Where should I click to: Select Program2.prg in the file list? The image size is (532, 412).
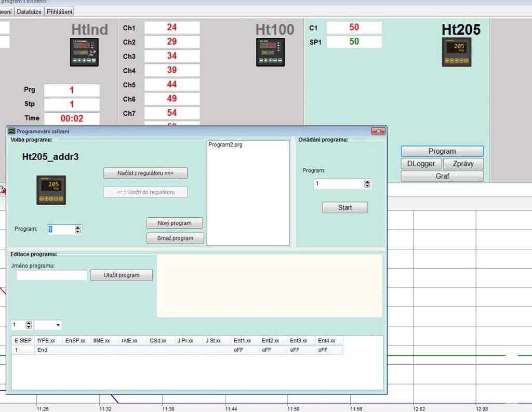click(x=225, y=144)
